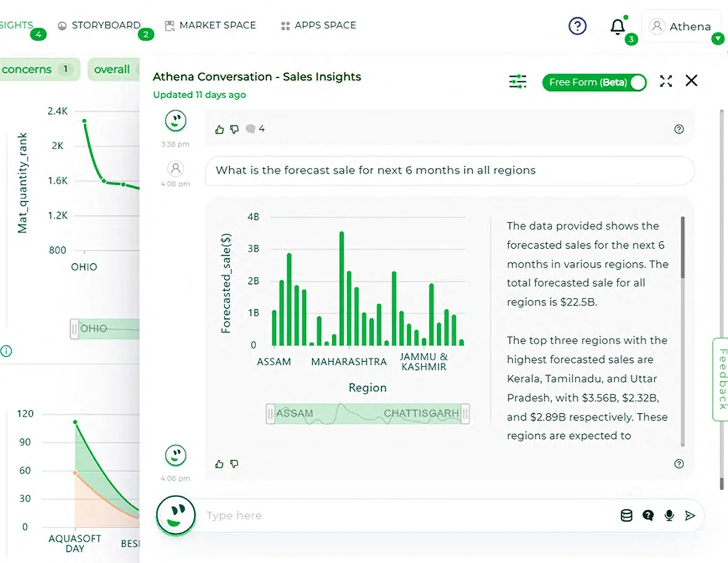Viewport: 728px width, 563px height.
Task: Select the concerns filter chip
Action: [x=40, y=69]
